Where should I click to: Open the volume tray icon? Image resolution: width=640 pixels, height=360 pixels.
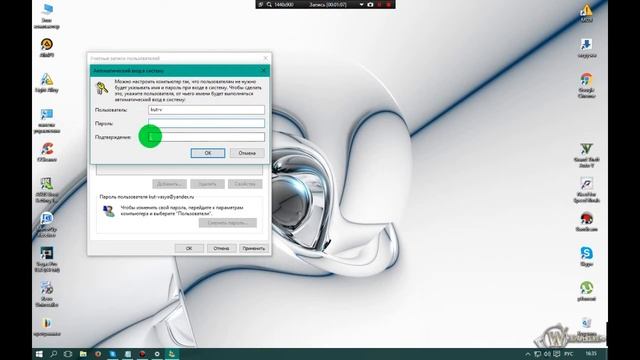coord(547,354)
